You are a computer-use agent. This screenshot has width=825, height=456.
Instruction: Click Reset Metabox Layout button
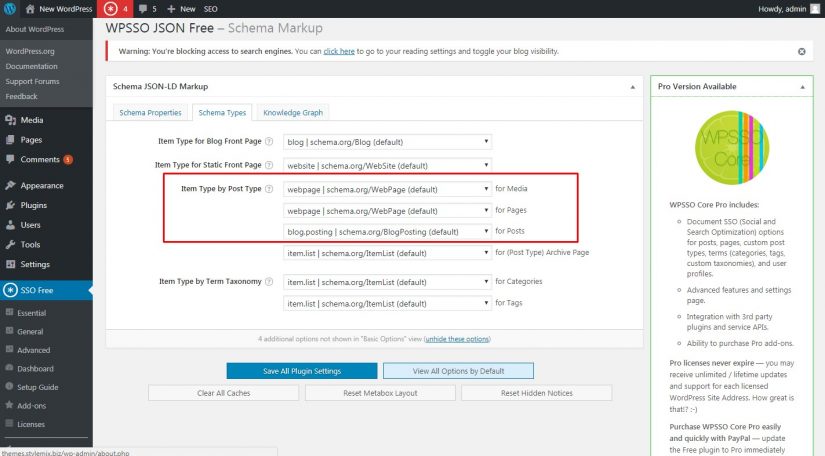[380, 393]
